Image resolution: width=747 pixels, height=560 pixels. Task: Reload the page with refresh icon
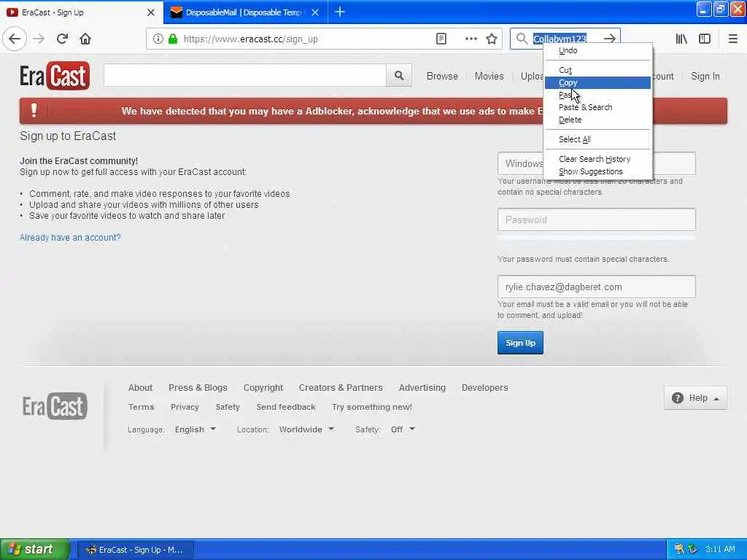[62, 39]
